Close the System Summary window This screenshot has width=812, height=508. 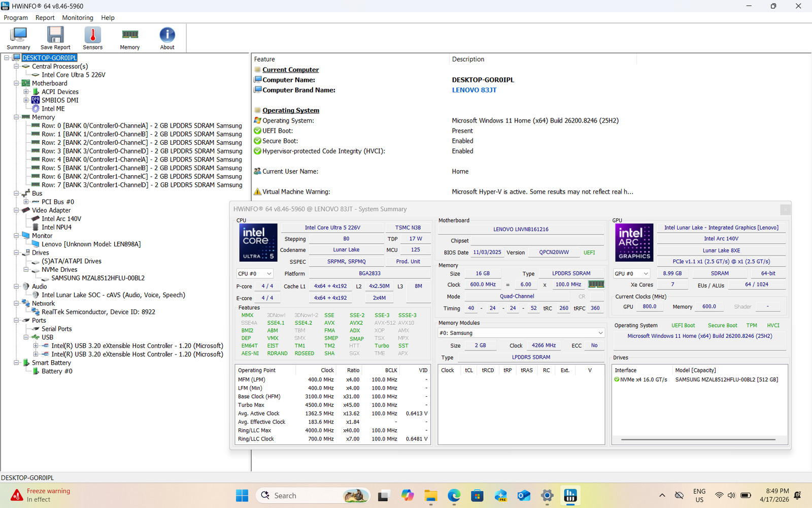(785, 209)
